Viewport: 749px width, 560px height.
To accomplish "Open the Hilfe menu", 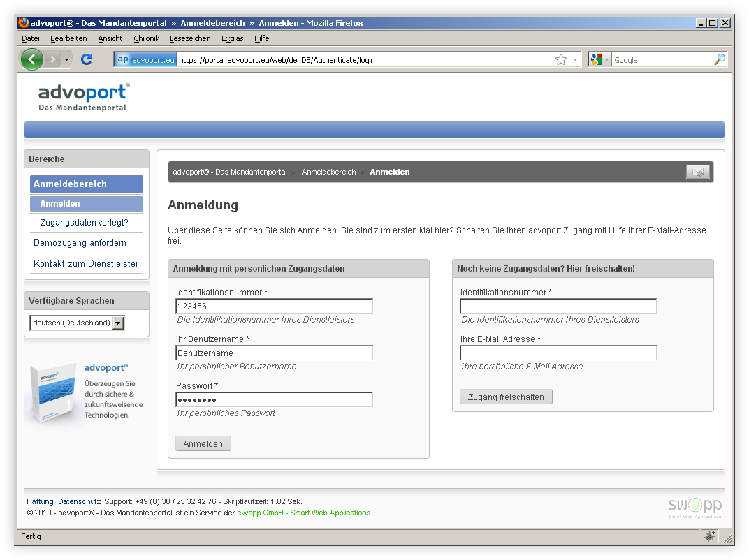I will [x=262, y=38].
